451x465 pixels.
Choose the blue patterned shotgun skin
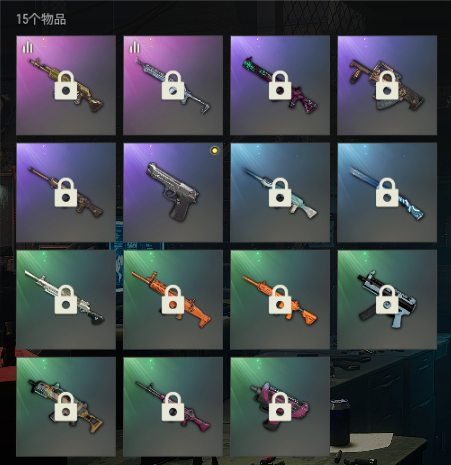(x=387, y=192)
